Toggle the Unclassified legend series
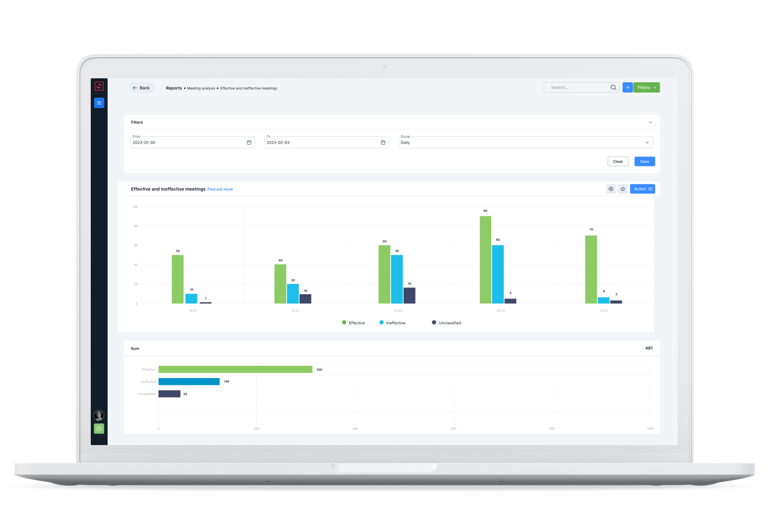 447,323
